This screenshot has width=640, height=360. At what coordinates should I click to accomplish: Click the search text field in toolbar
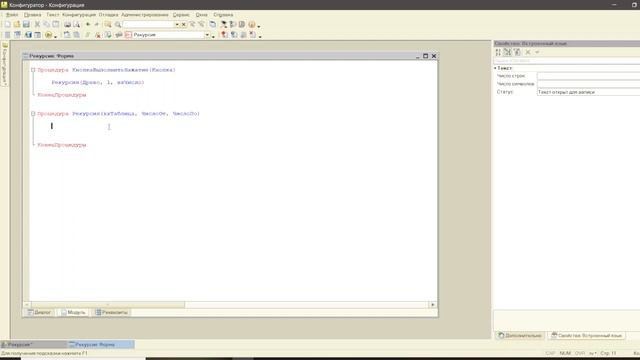click(x=148, y=24)
